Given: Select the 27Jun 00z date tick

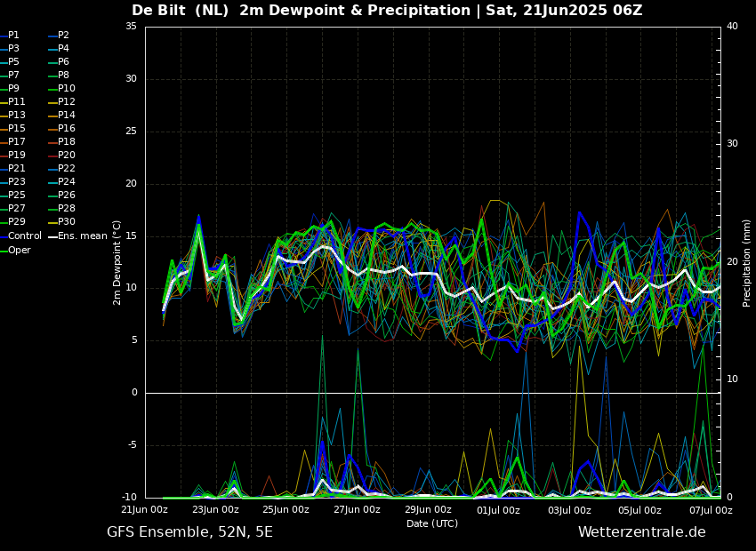Looking at the screenshot, I should [x=357, y=510].
